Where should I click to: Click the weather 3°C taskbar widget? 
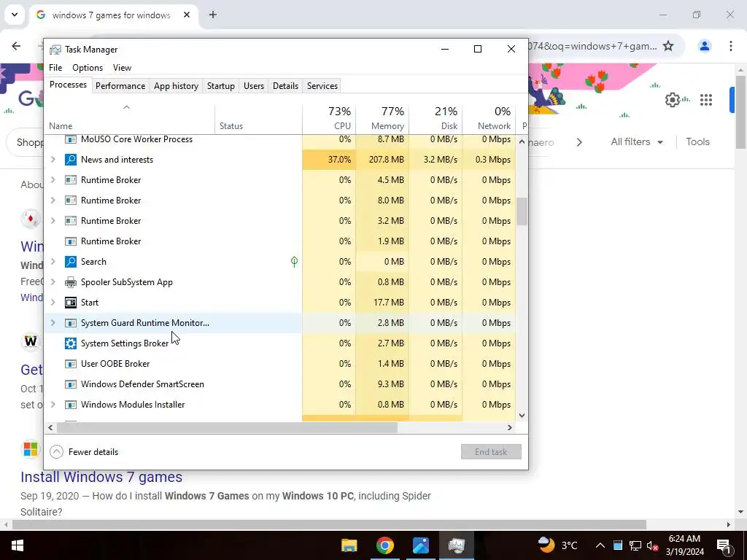pyautogui.click(x=557, y=545)
